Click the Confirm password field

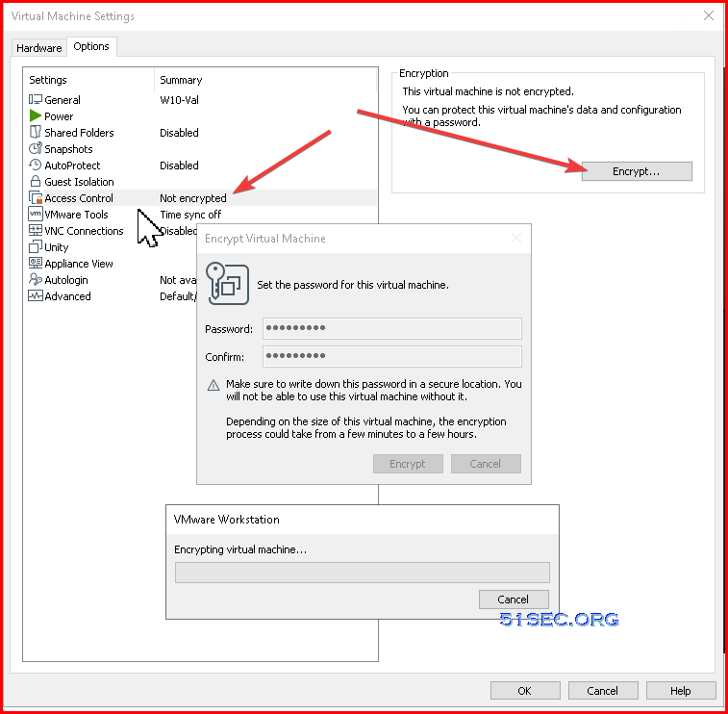pyautogui.click(x=392, y=356)
